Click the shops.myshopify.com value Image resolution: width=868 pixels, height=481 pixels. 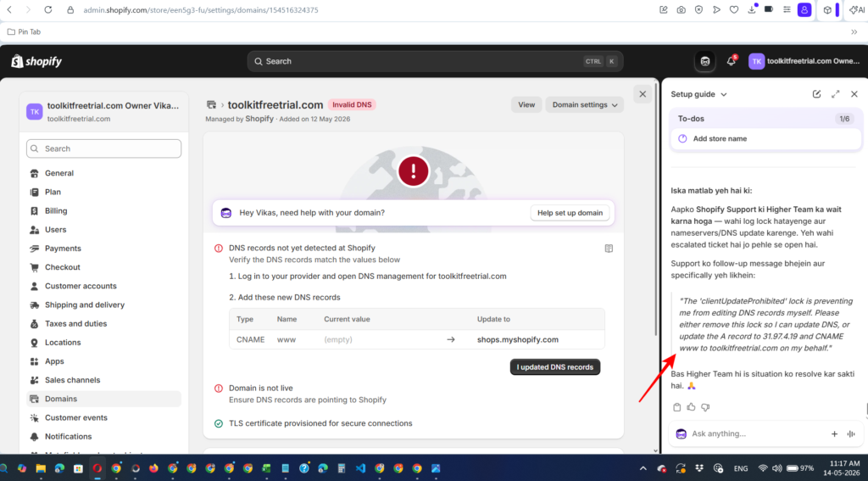518,339
